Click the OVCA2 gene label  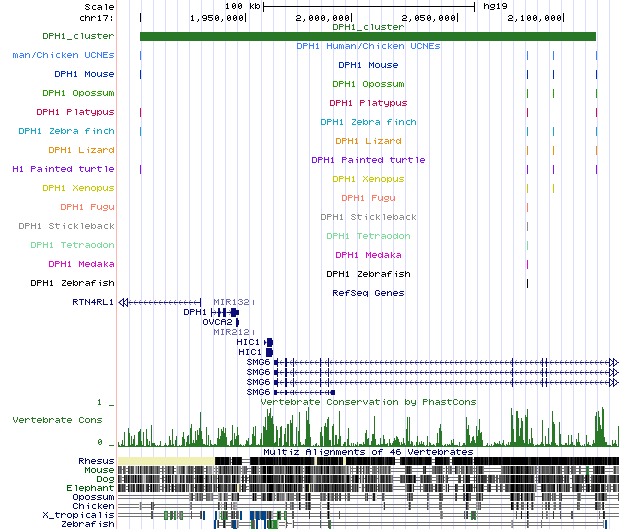pos(217,322)
